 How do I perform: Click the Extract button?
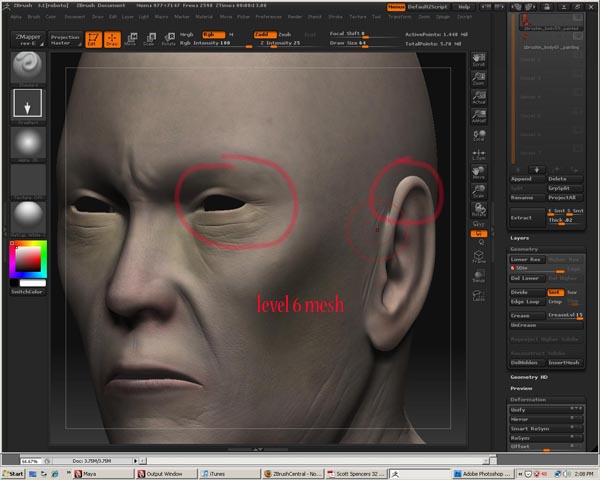[x=527, y=218]
